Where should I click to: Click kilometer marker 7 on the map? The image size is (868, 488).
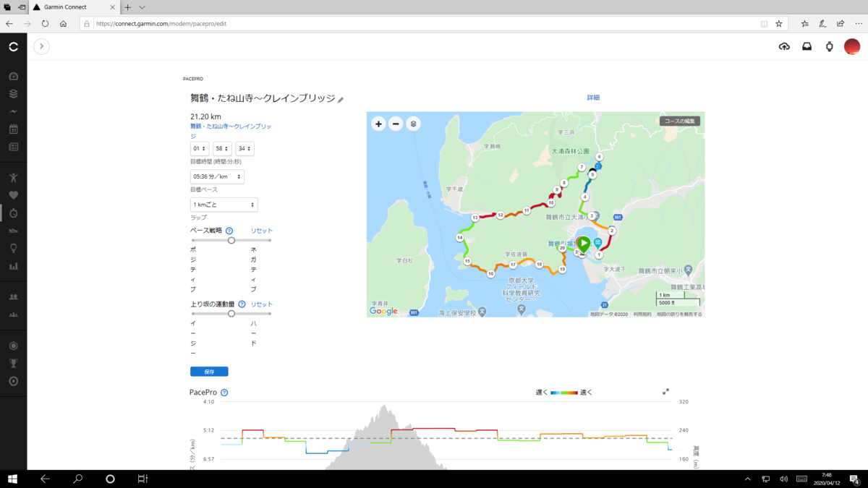(581, 167)
